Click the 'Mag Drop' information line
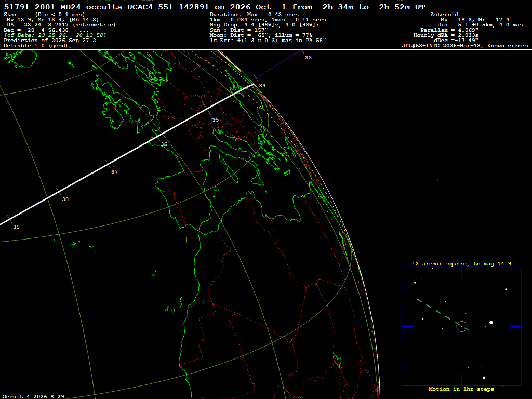 pyautogui.click(x=264, y=25)
